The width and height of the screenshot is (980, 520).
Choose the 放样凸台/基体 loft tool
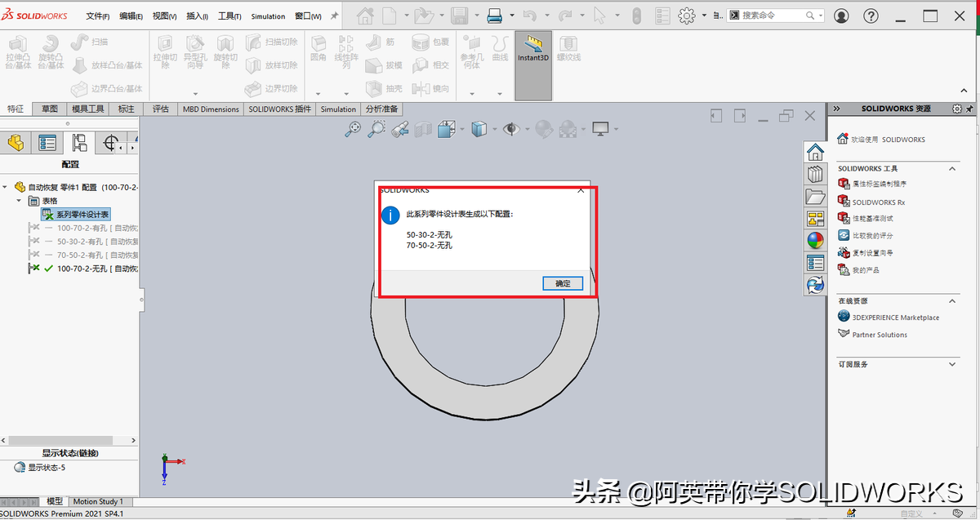tap(107, 65)
